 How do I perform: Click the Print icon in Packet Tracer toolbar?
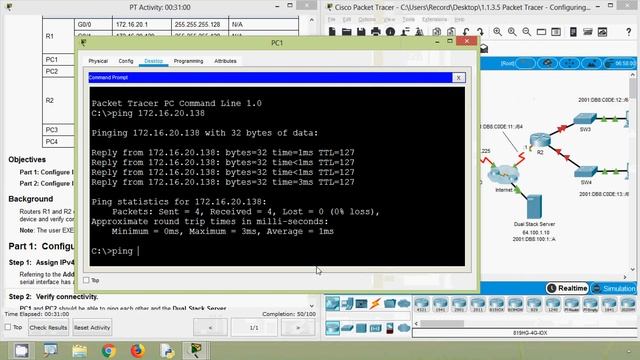click(x=376, y=32)
